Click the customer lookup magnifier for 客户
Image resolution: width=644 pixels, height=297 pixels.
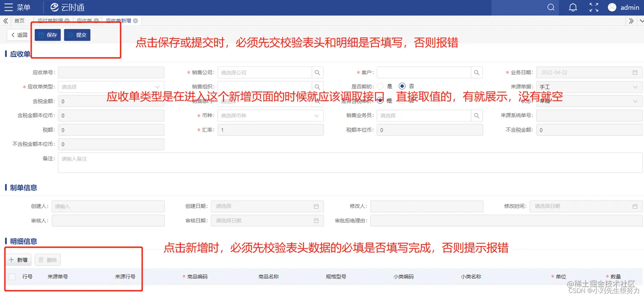tap(477, 72)
